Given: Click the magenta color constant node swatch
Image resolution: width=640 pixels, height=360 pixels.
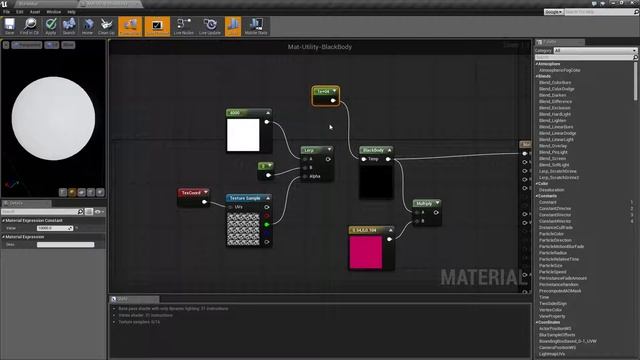Looking at the screenshot, I should point(366,252).
